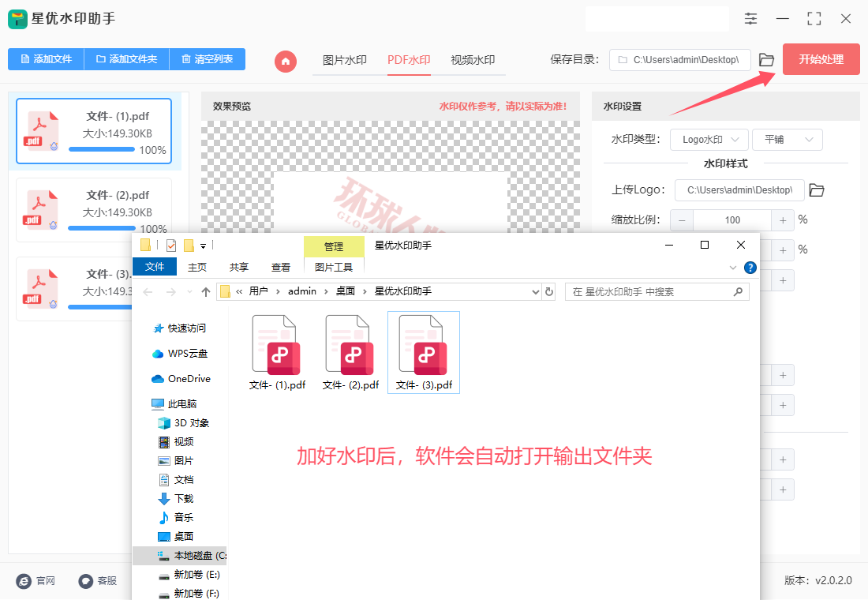This screenshot has width=868, height=600.
Task: Open Explorer 图片工具 ribbon tab
Action: [334, 267]
